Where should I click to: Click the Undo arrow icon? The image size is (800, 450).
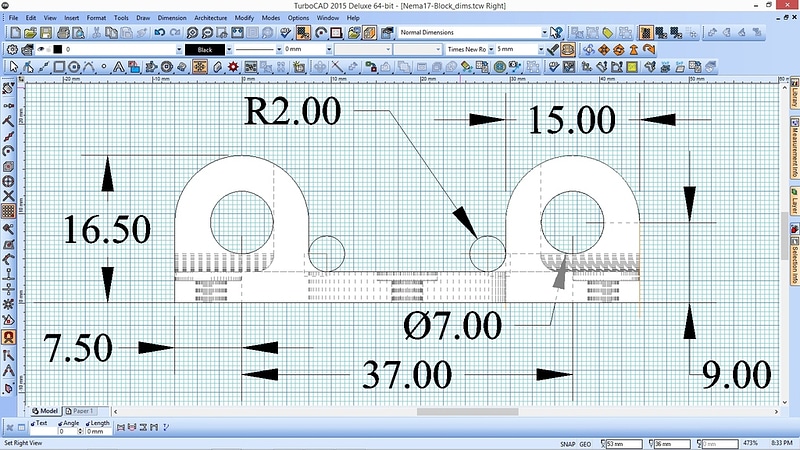click(x=160, y=33)
